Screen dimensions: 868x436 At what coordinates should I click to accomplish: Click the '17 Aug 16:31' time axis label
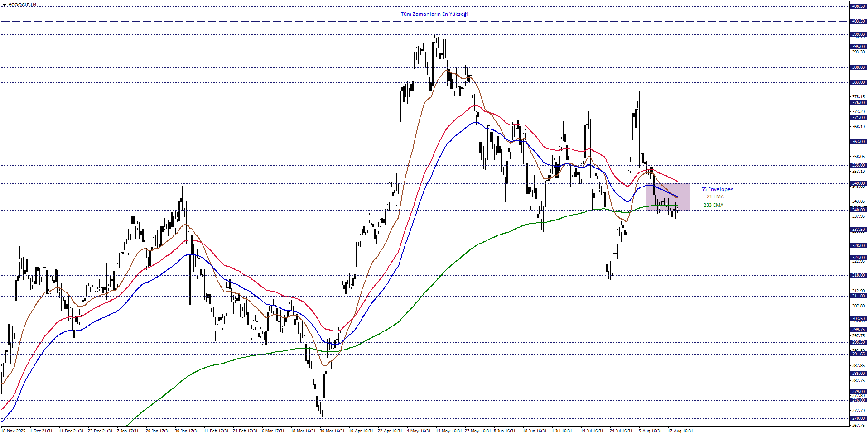point(680,431)
